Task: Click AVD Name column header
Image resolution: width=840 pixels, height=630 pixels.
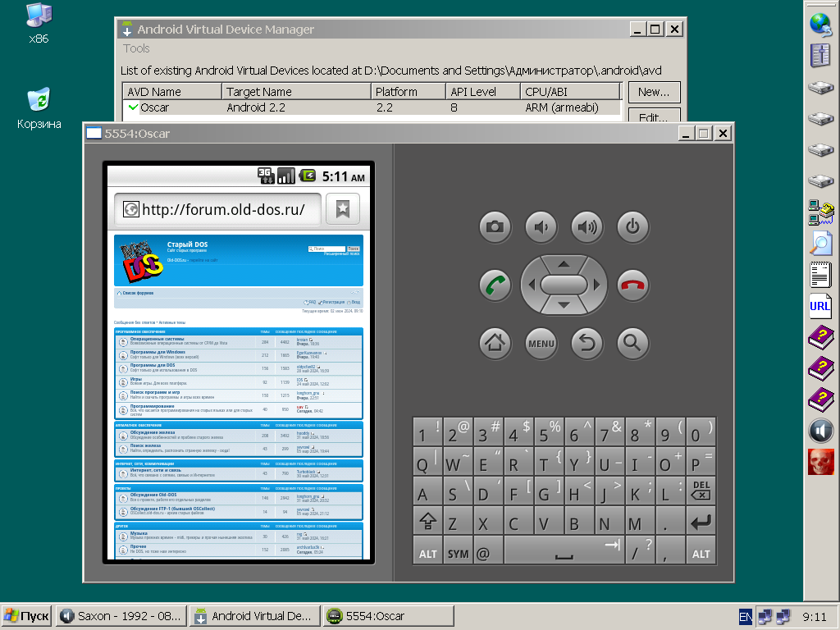Action: pyautogui.click(x=172, y=92)
